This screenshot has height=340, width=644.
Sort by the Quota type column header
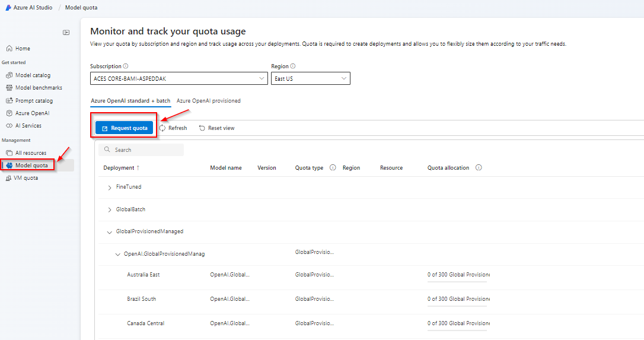click(x=310, y=168)
